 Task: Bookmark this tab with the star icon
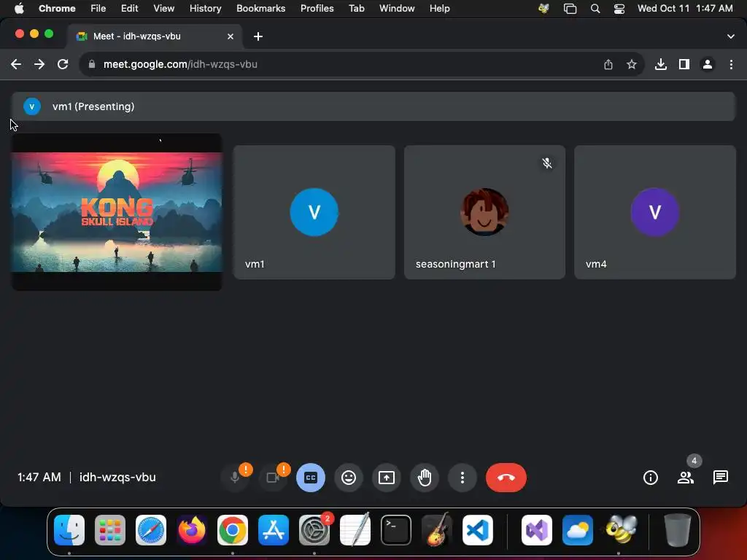click(x=632, y=64)
